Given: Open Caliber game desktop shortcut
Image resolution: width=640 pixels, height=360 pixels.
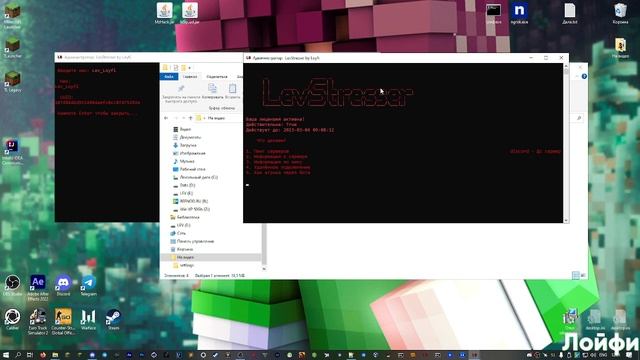Looking at the screenshot, I should 12,319.
